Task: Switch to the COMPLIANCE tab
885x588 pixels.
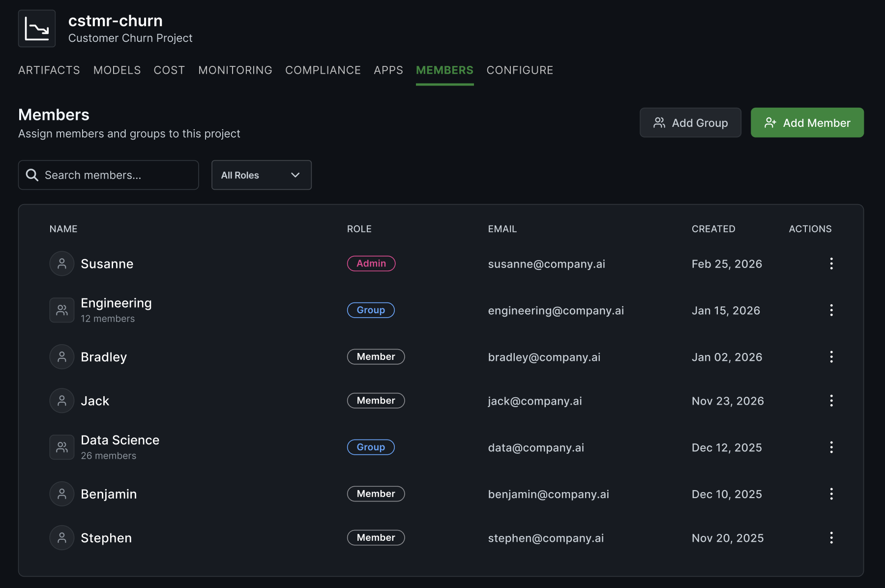Action: click(323, 70)
